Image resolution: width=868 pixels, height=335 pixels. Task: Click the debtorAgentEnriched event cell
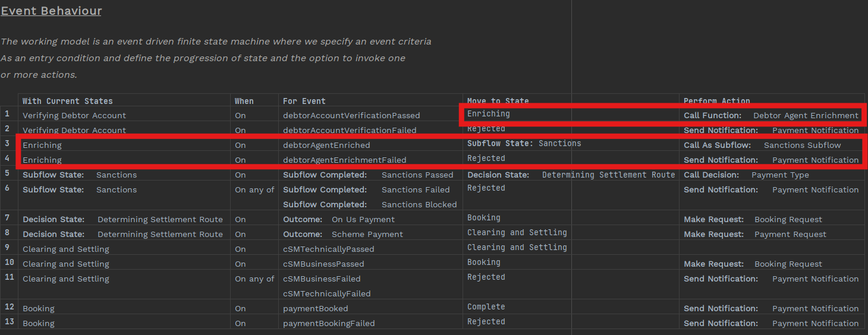click(x=326, y=145)
